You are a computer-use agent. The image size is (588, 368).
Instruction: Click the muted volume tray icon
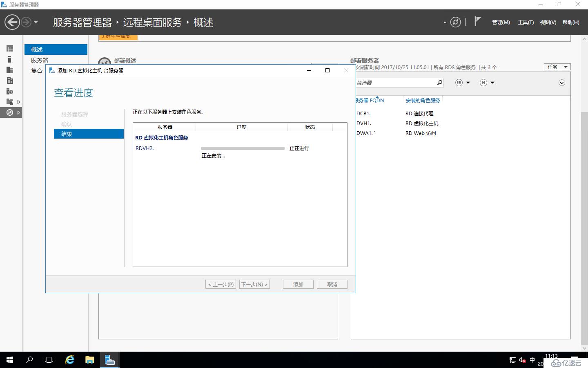click(522, 360)
